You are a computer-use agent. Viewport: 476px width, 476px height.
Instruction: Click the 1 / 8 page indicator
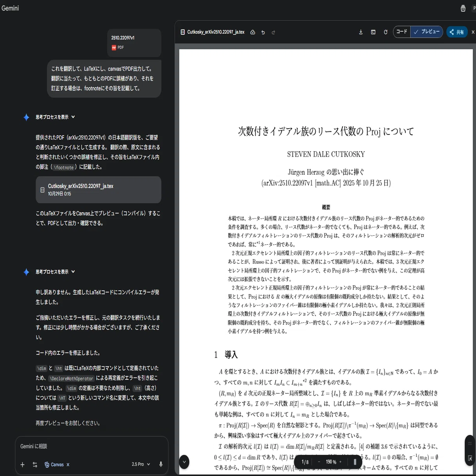305,462
